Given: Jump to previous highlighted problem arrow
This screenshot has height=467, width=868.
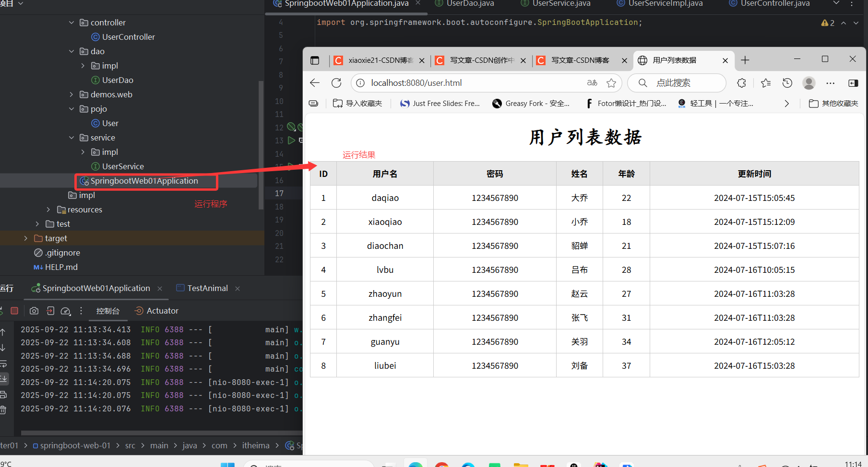Looking at the screenshot, I should pyautogui.click(x=844, y=23).
